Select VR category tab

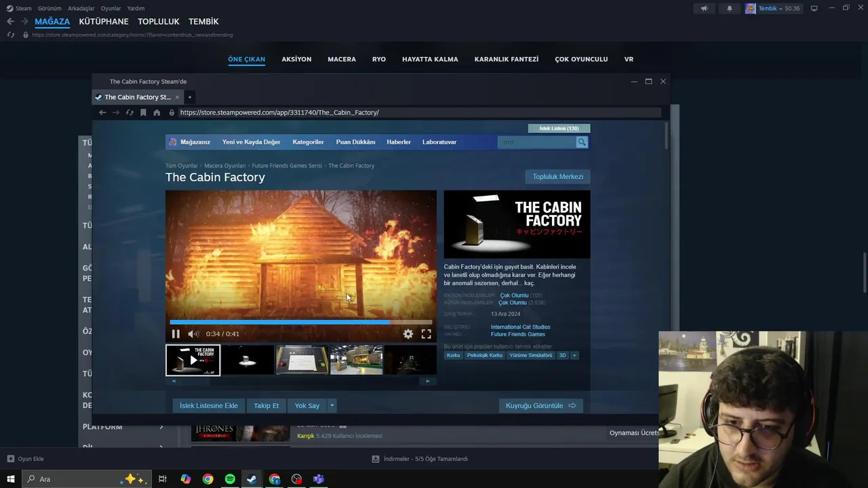[629, 59]
